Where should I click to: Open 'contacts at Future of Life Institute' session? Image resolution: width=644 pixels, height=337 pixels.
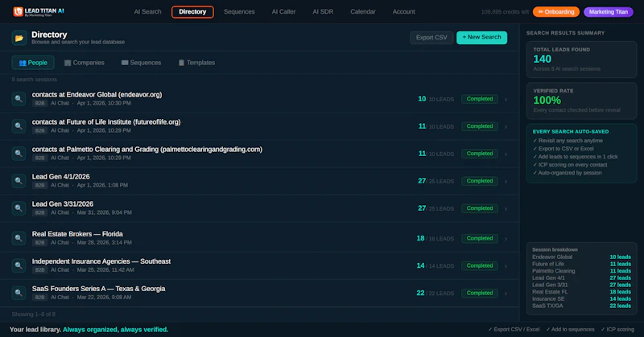[x=106, y=122]
